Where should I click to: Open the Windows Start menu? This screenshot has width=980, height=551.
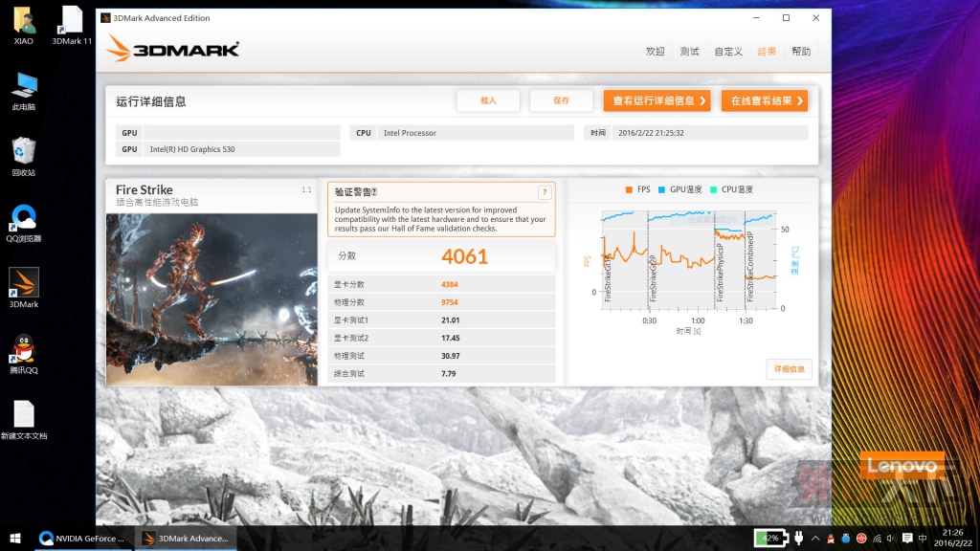click(15, 538)
